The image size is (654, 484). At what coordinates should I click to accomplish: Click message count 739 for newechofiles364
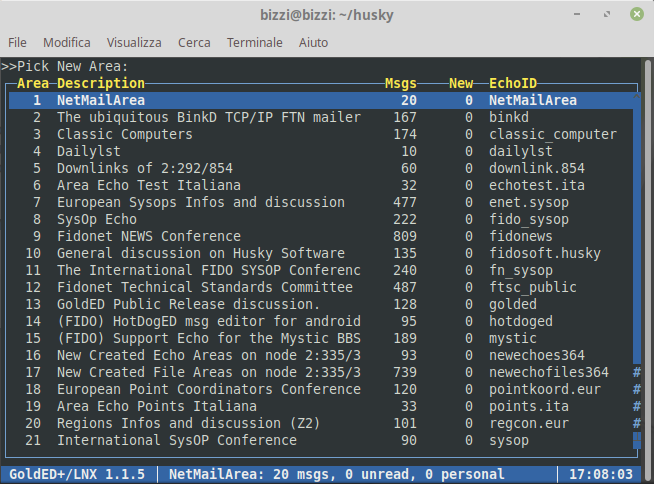pos(405,372)
